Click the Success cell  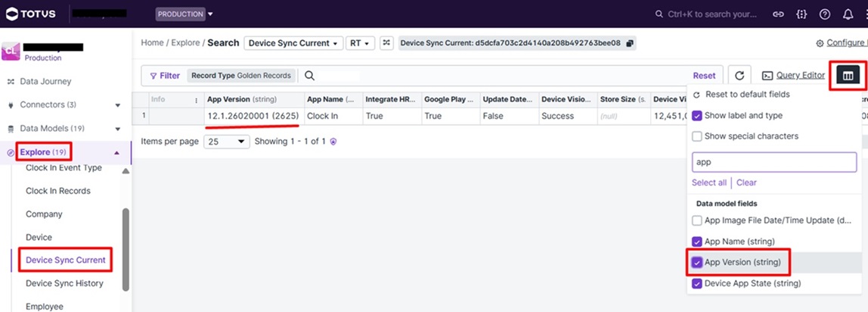[569, 117]
